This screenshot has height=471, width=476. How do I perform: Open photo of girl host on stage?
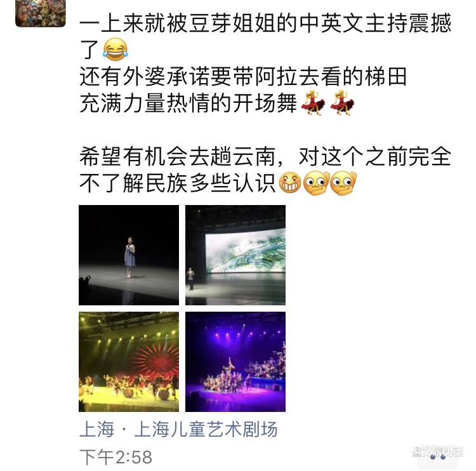tap(129, 255)
